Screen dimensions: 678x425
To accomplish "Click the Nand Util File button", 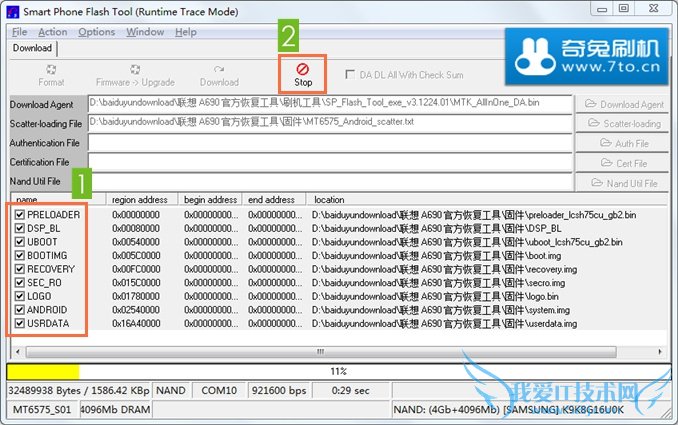I will [623, 183].
